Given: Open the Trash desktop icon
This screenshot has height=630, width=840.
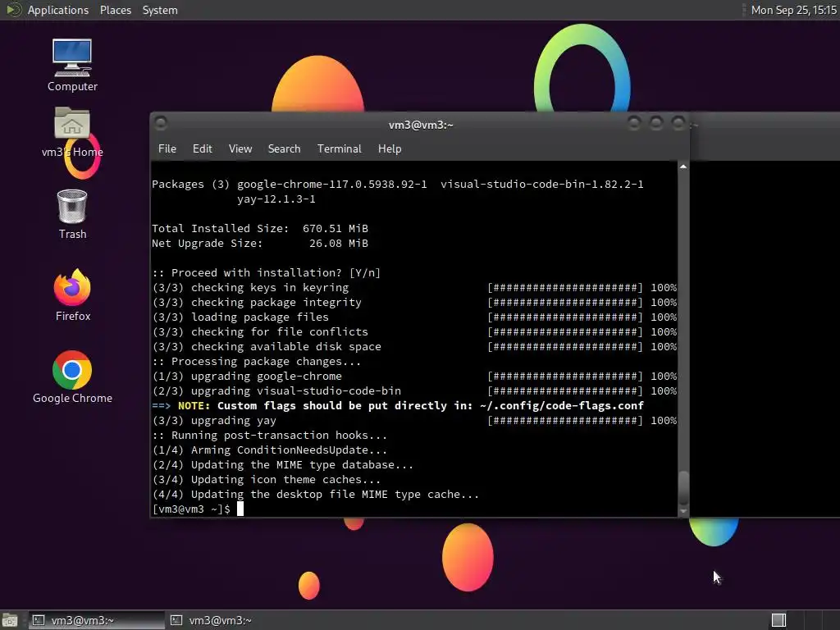Looking at the screenshot, I should (x=72, y=214).
